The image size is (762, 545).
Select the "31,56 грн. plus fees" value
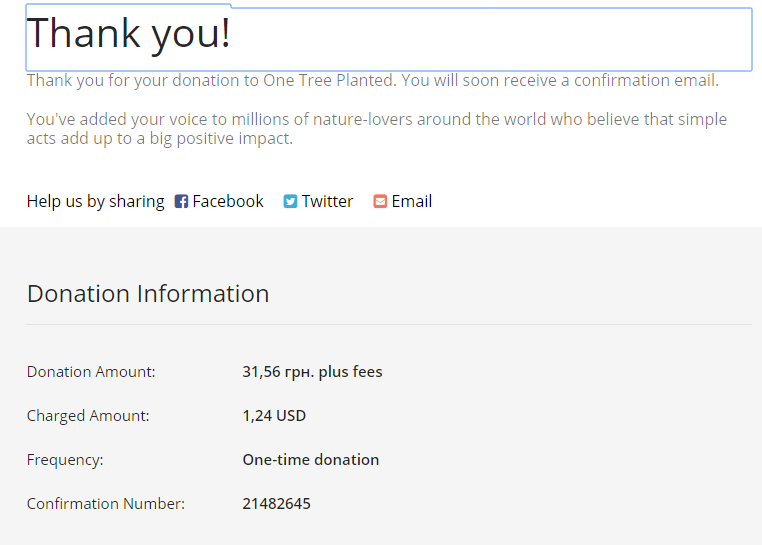(x=312, y=372)
